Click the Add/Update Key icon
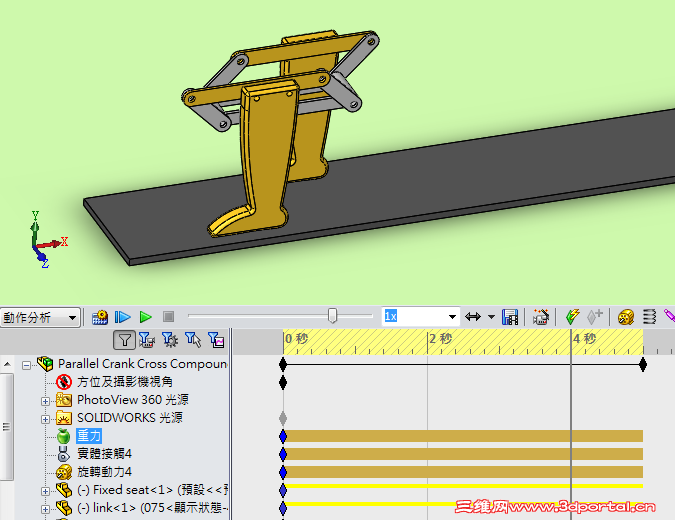Viewport: 675px width, 520px height. click(x=594, y=317)
